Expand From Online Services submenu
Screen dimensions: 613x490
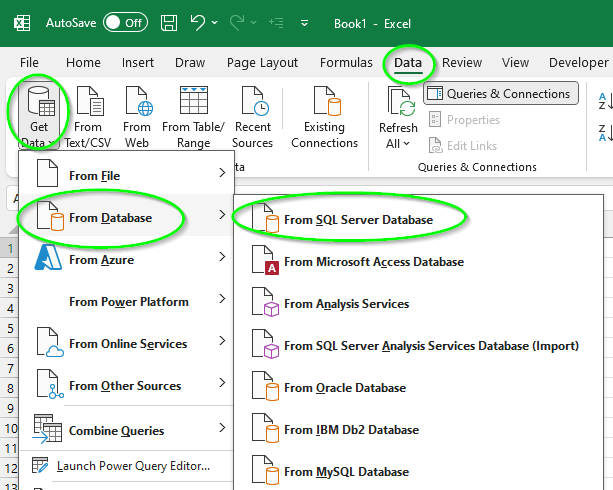click(126, 341)
